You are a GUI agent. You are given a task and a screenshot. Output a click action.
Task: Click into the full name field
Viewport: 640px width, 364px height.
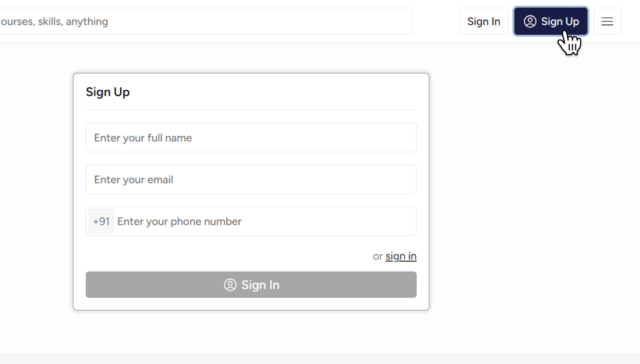(251, 138)
